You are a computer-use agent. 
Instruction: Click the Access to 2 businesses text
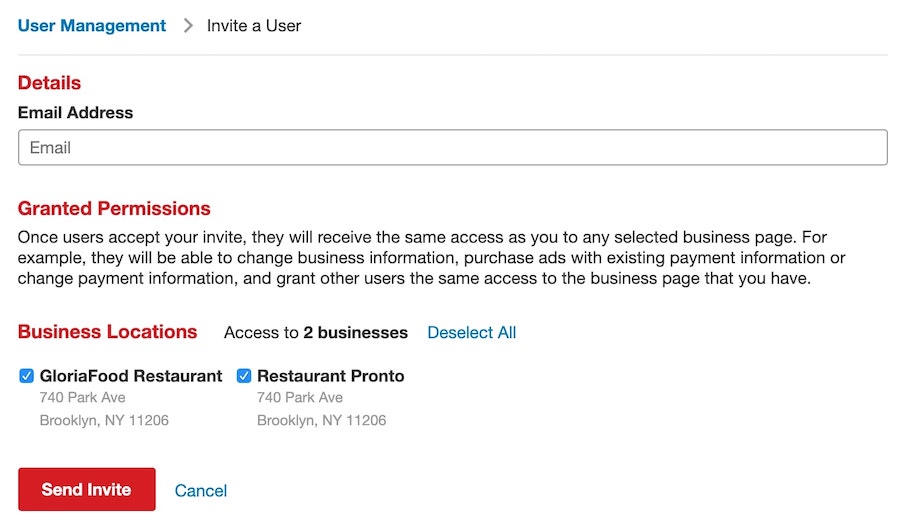[315, 333]
